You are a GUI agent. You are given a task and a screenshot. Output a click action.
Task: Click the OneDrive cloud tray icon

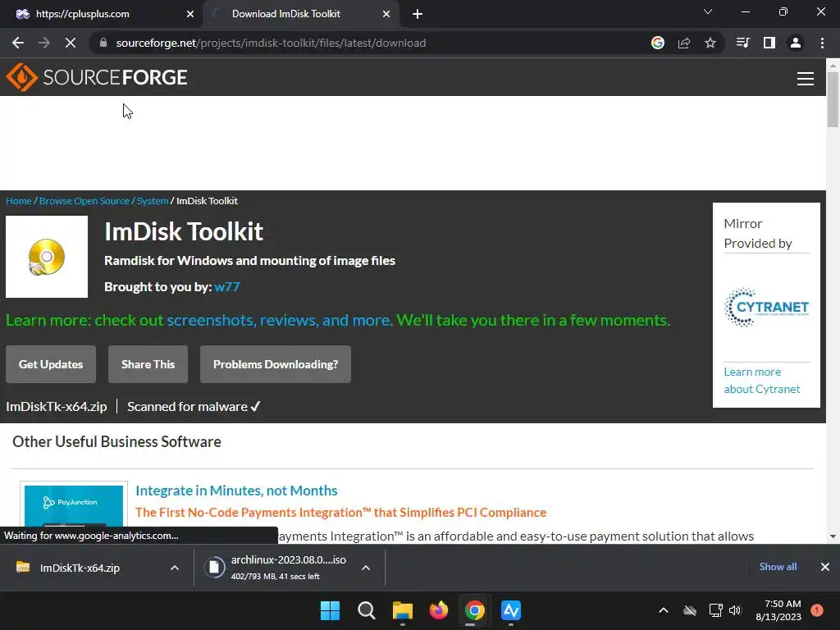[x=690, y=610]
